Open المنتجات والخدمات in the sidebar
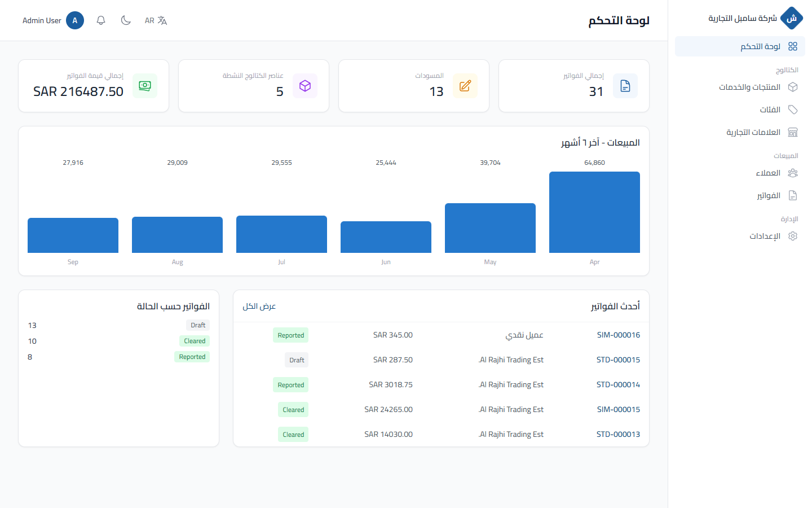Viewport: 812px width, 508px height. tap(740, 87)
